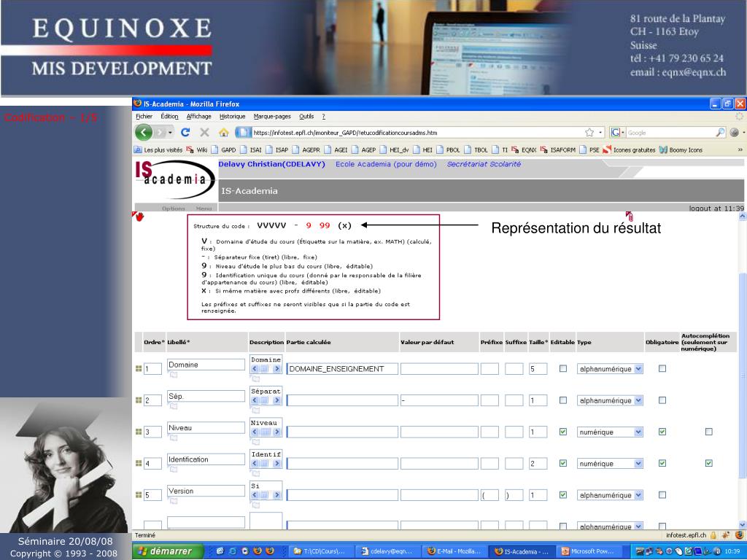Show more bookmarks with the chevron

[740, 150]
